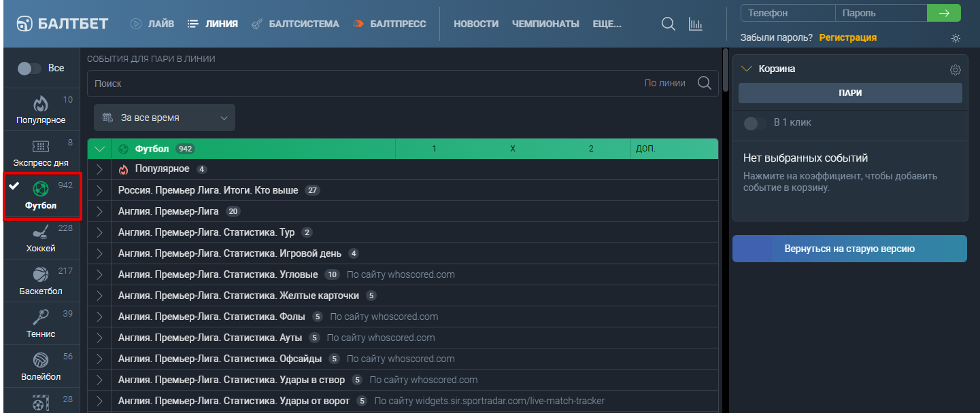Collapse the Корзина panel chevron
The width and height of the screenshot is (980, 413).
[x=747, y=69]
